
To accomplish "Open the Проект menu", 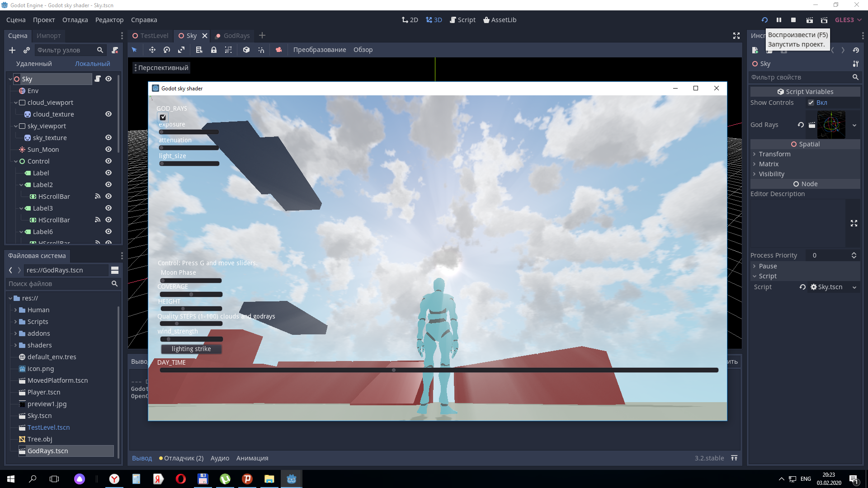I will pos(43,19).
